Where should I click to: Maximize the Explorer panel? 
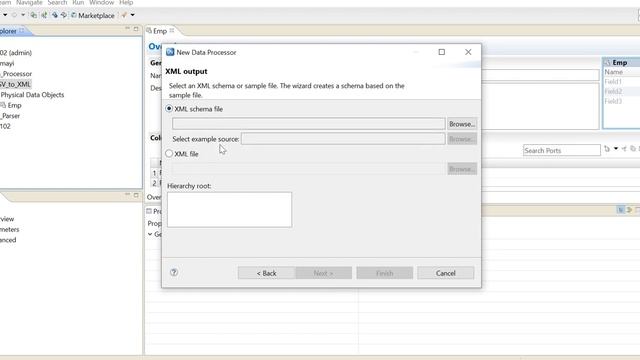pos(136,29)
